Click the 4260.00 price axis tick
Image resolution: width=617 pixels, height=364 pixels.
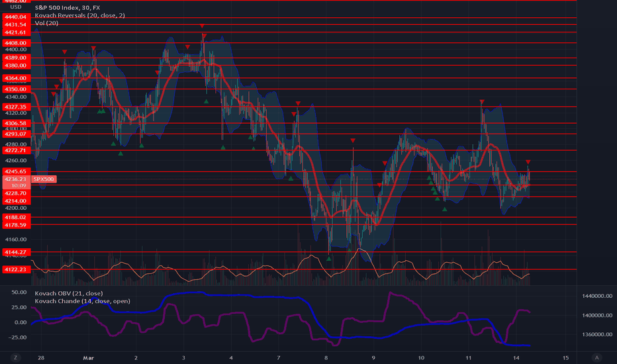[x=16, y=161]
